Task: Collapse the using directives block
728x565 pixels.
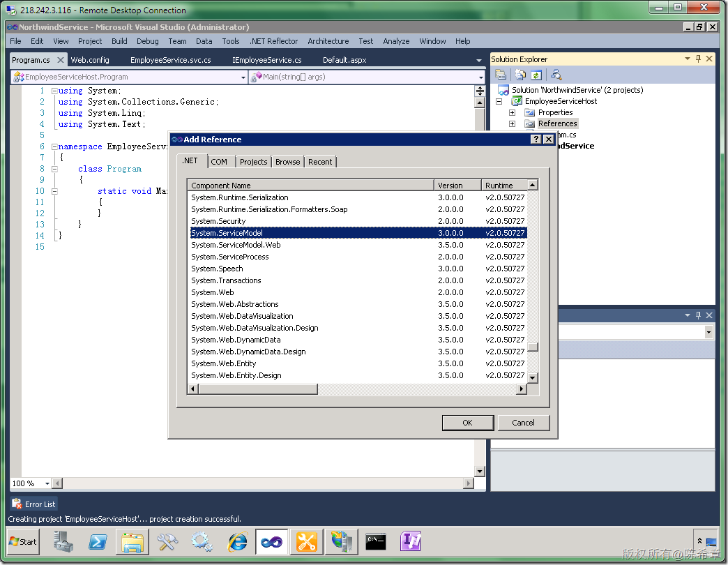Action: (54, 91)
